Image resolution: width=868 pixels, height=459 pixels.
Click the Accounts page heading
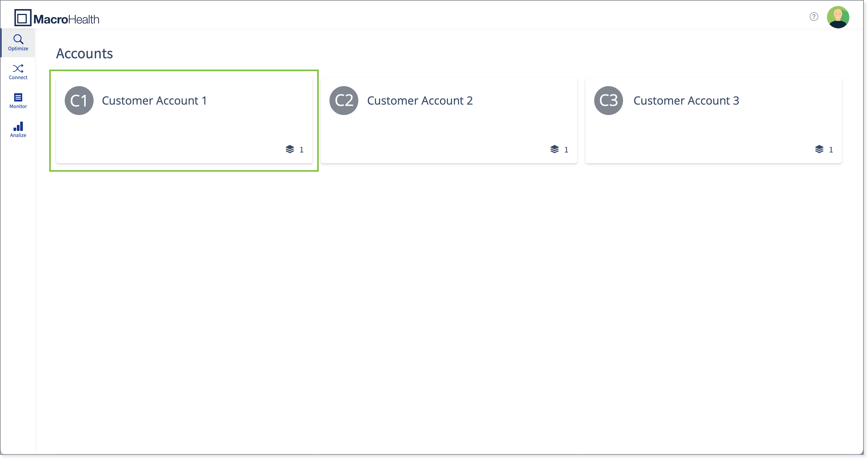pyautogui.click(x=84, y=53)
